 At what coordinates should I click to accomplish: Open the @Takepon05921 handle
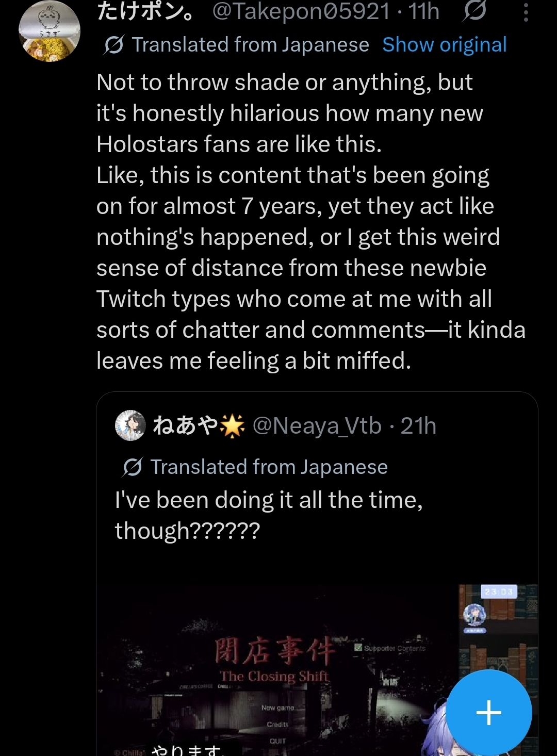301,11
